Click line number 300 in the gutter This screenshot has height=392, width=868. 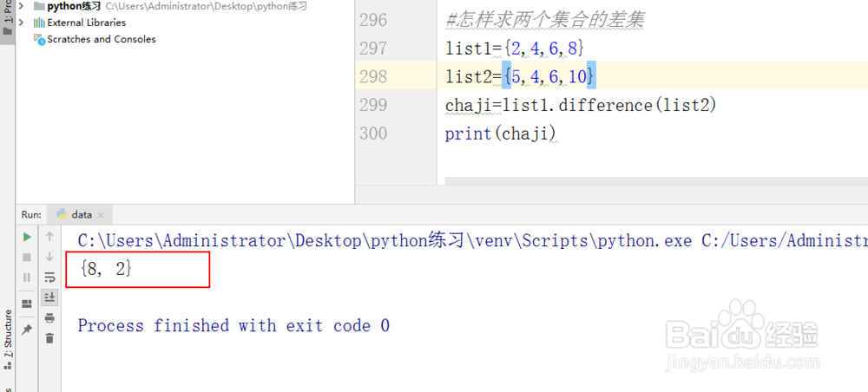click(373, 134)
